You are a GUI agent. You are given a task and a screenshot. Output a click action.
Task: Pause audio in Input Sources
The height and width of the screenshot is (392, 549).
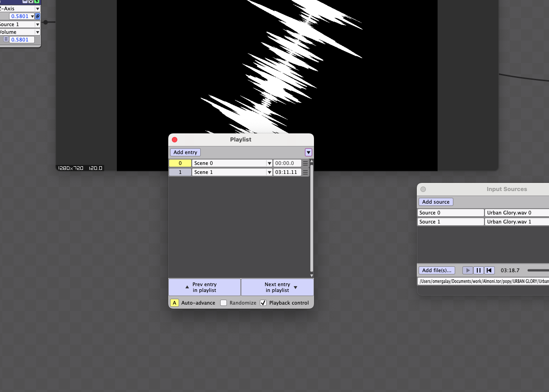point(479,270)
